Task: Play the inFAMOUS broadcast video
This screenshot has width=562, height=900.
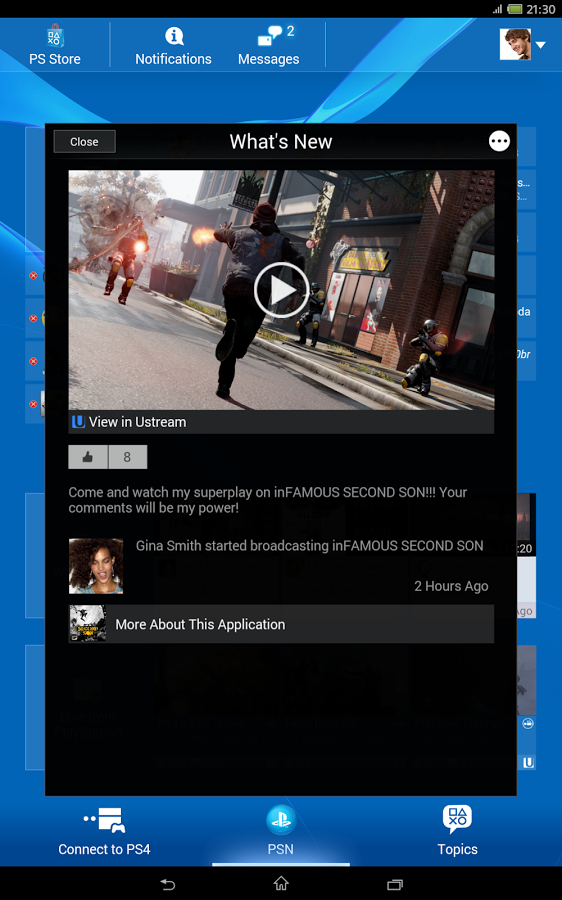Action: point(281,290)
